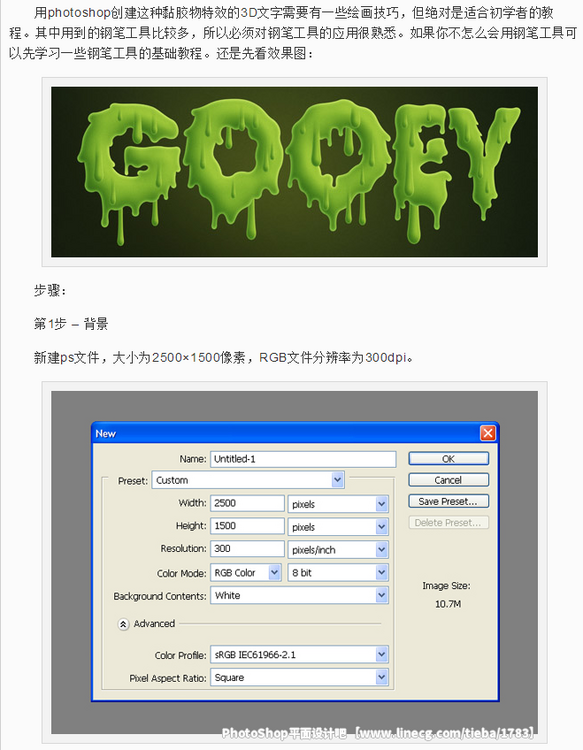
Task: Click the Save Preset... button
Action: click(449, 501)
